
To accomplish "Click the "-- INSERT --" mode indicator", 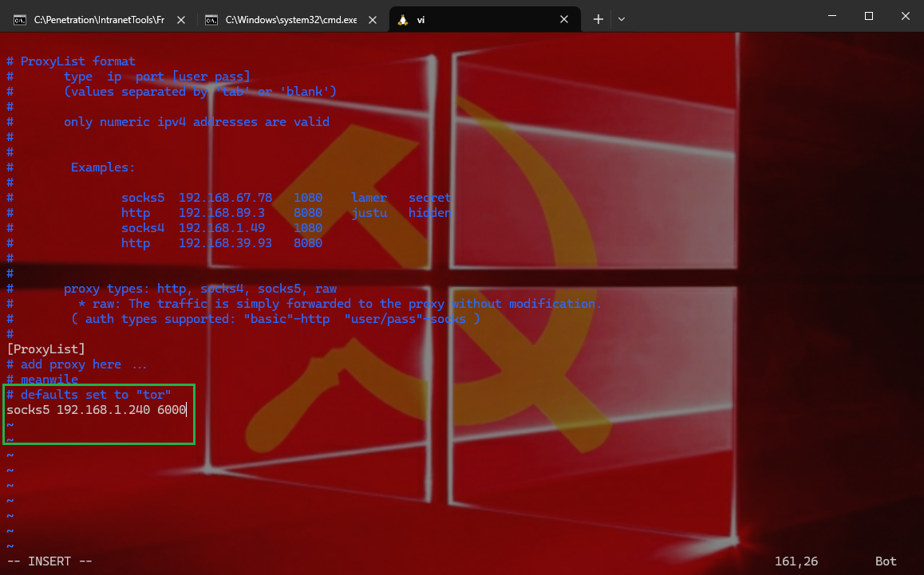I will [x=49, y=561].
